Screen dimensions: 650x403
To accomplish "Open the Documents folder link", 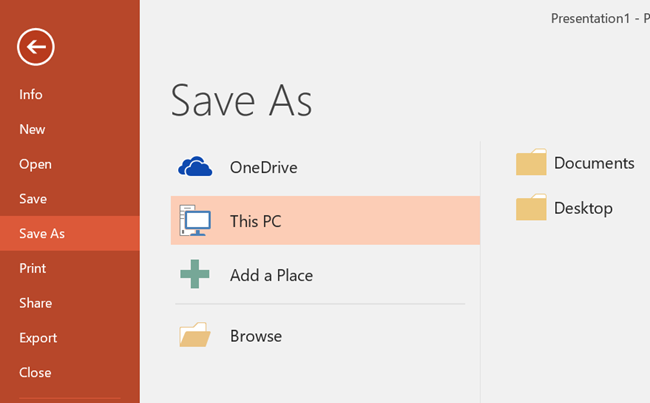I will click(x=594, y=163).
